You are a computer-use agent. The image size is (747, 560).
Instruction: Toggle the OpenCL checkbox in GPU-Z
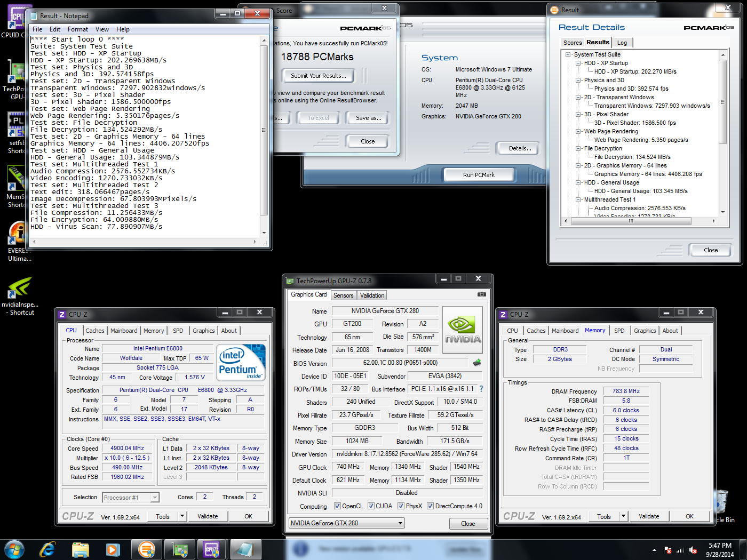(x=337, y=506)
